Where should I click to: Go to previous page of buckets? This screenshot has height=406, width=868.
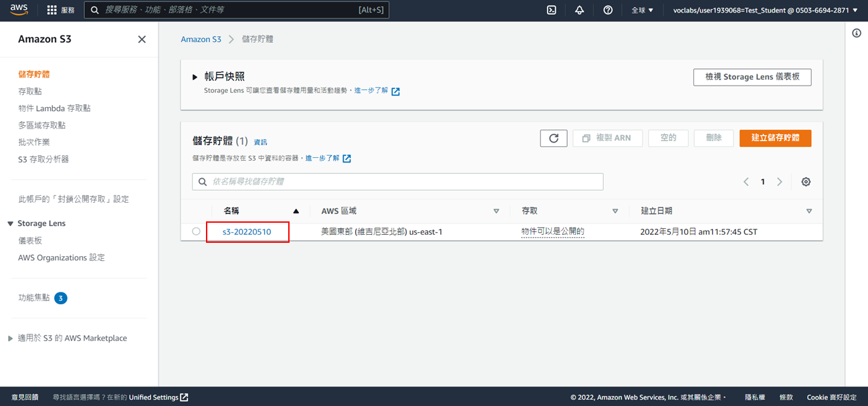click(x=746, y=182)
